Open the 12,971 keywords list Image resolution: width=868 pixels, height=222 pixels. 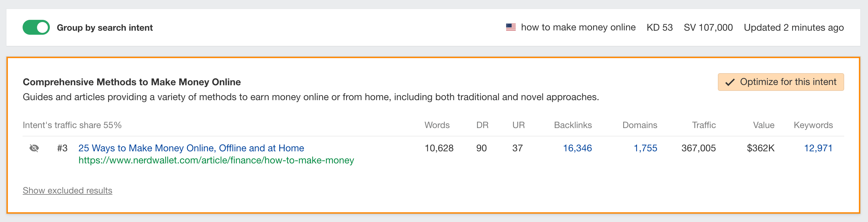pyautogui.click(x=819, y=148)
